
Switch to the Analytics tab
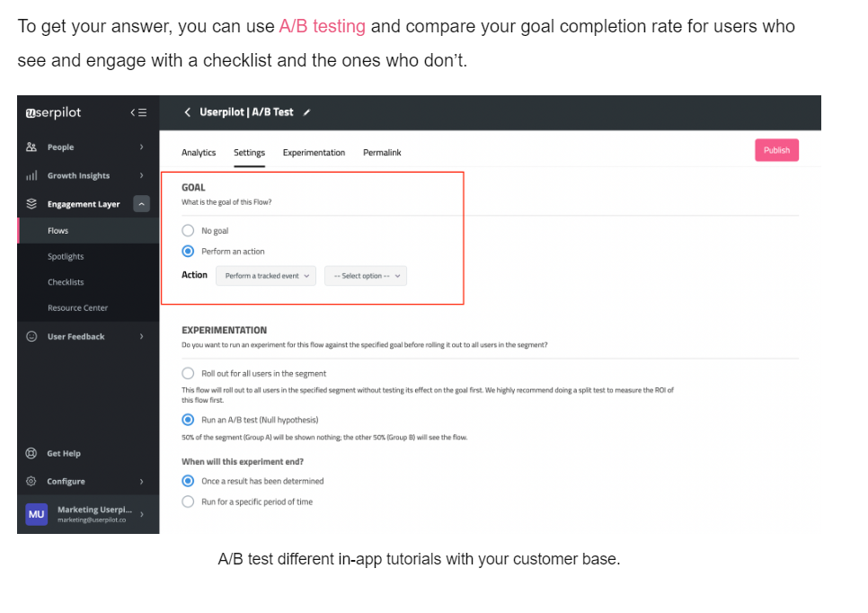[x=199, y=152]
